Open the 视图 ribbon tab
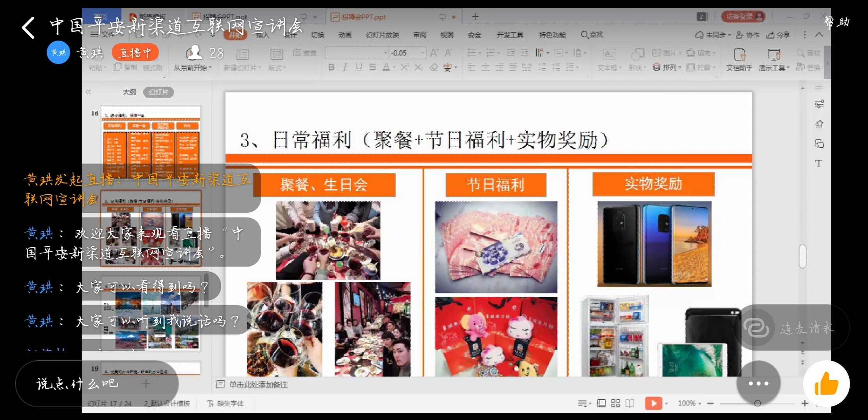 tap(447, 35)
